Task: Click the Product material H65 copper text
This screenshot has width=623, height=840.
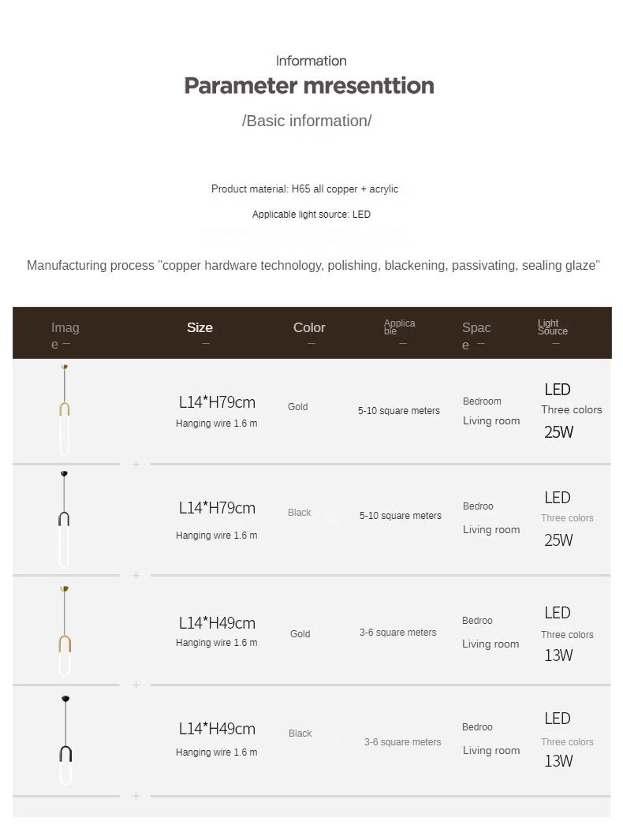Action: 304,189
